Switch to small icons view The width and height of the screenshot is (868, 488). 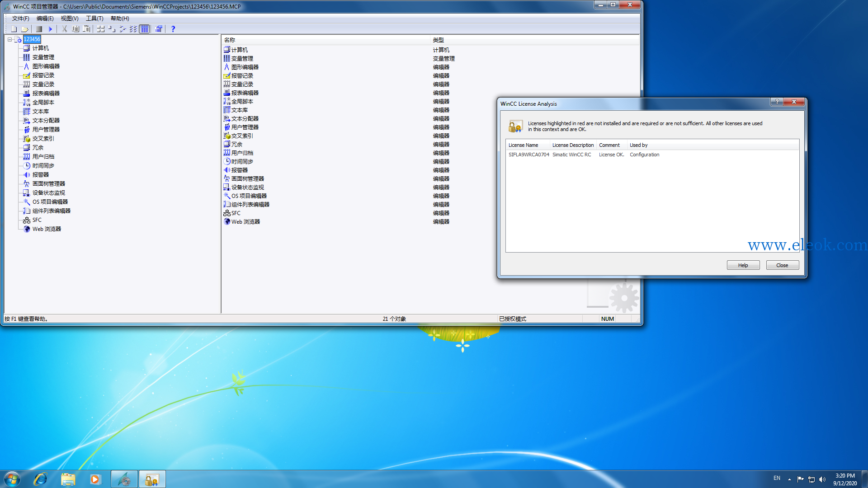pyautogui.click(x=112, y=29)
